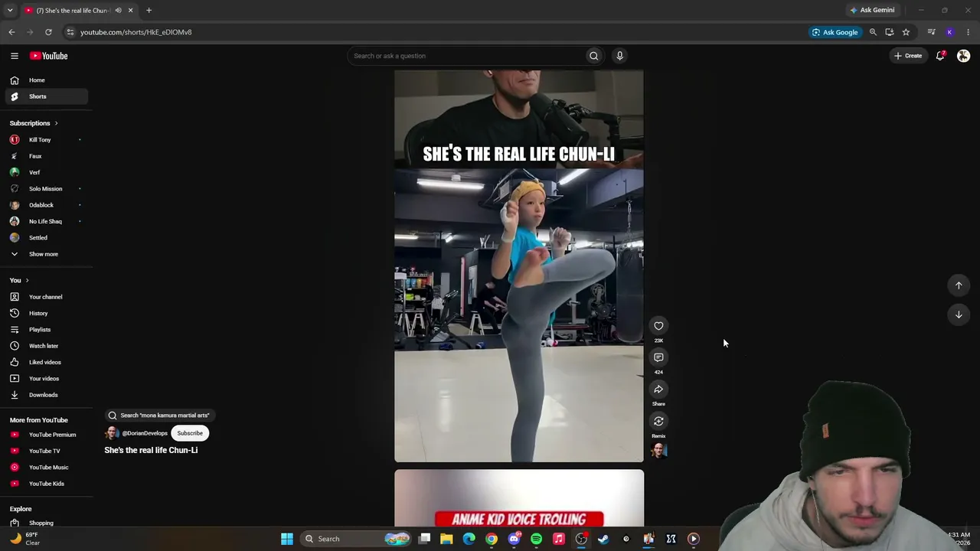Subscribe to @DorianDevelops
This screenshot has height=551, width=980.
(x=190, y=433)
